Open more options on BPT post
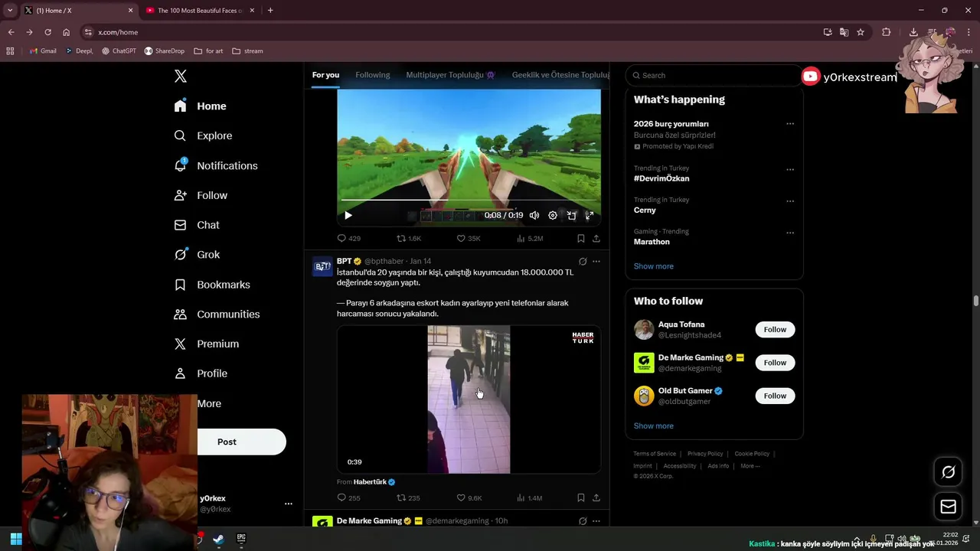Screen dimensions: 980x551 coord(596,262)
